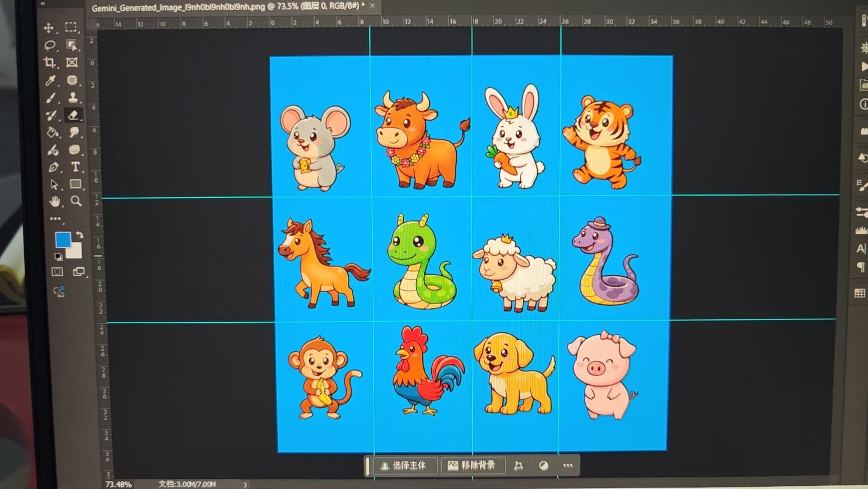Activate the Clone Stamp tool

click(x=73, y=97)
